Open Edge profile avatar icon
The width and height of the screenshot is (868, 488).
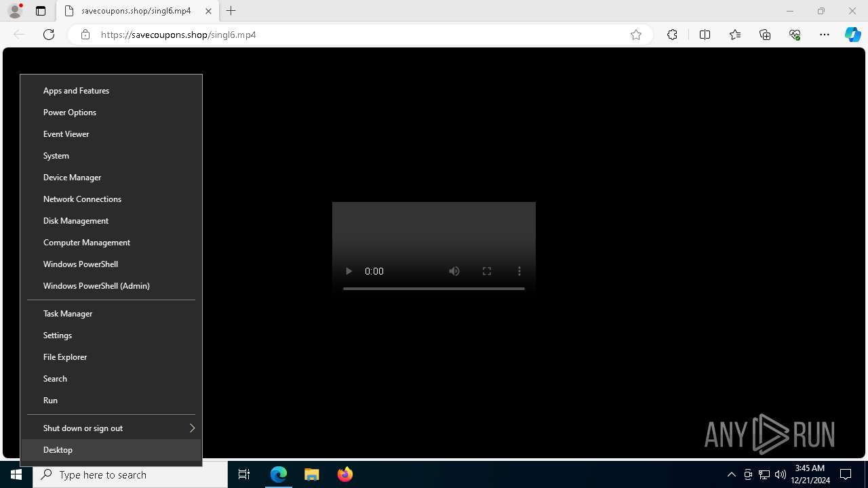pos(15,11)
